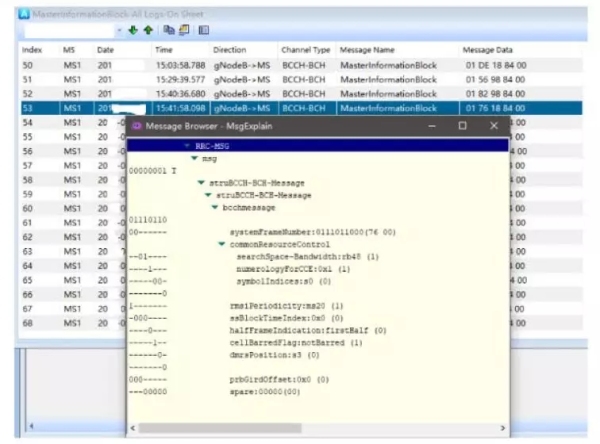Click the green up arrow to find previous

click(147, 31)
